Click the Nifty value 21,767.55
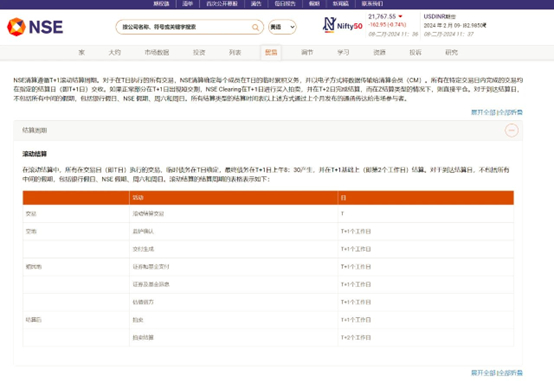The height and width of the screenshot is (382, 554). (382, 16)
